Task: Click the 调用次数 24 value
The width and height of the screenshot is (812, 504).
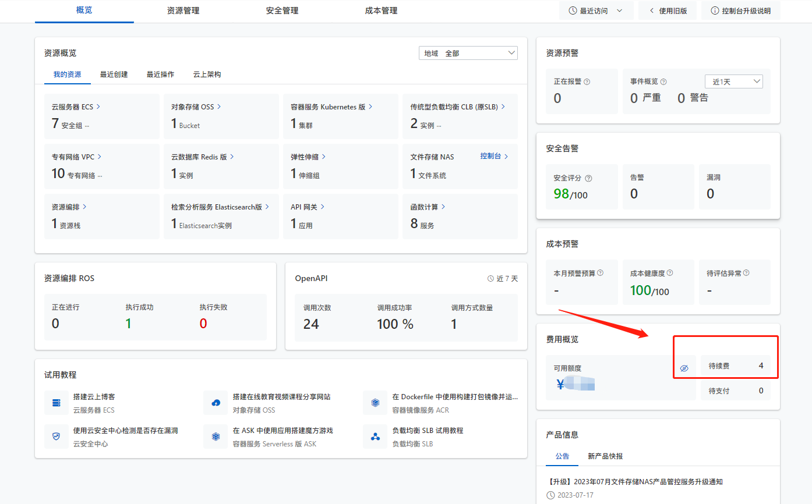Action: click(311, 324)
